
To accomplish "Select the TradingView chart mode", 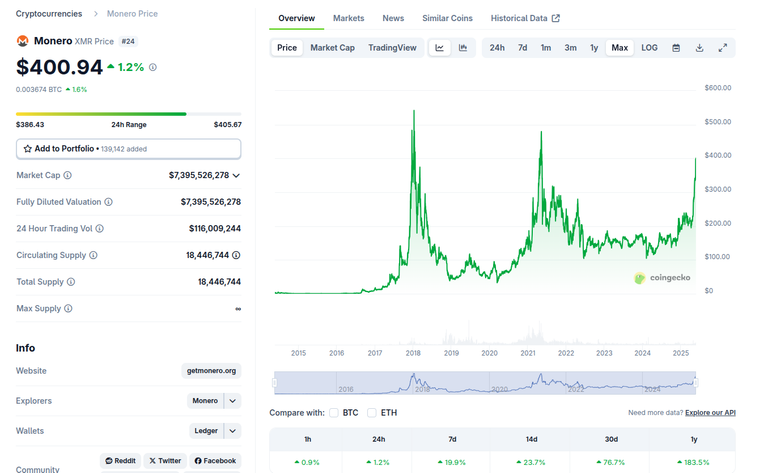I will (x=392, y=48).
